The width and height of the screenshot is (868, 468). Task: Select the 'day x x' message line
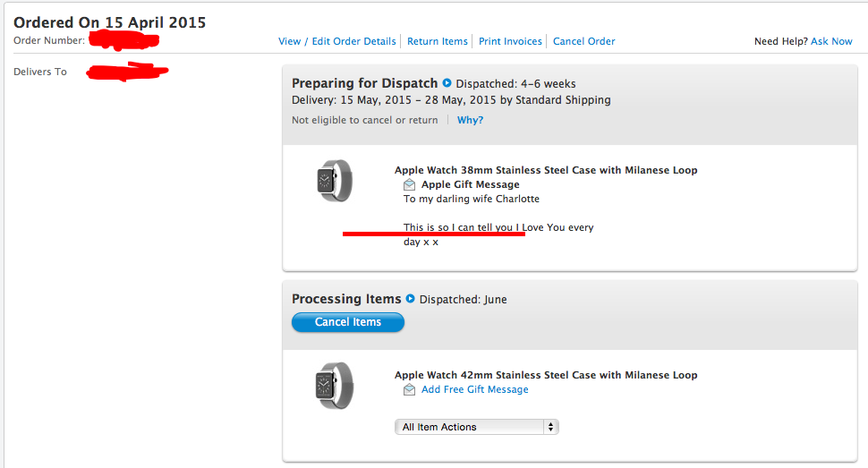point(421,242)
